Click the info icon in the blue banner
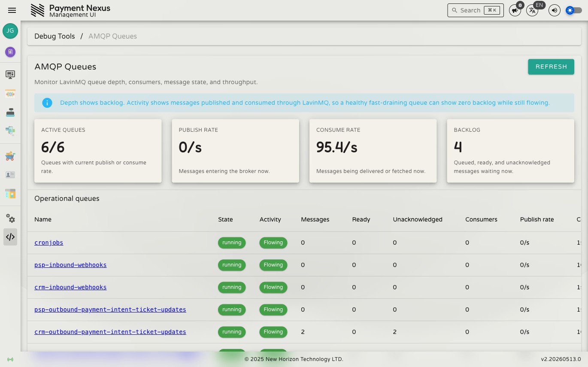The height and width of the screenshot is (367, 588). pyautogui.click(x=47, y=103)
